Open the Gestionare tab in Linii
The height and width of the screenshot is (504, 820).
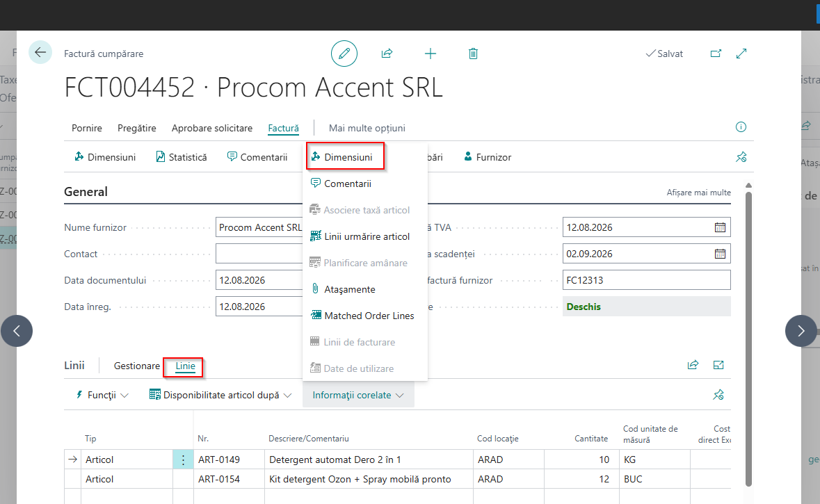(137, 366)
